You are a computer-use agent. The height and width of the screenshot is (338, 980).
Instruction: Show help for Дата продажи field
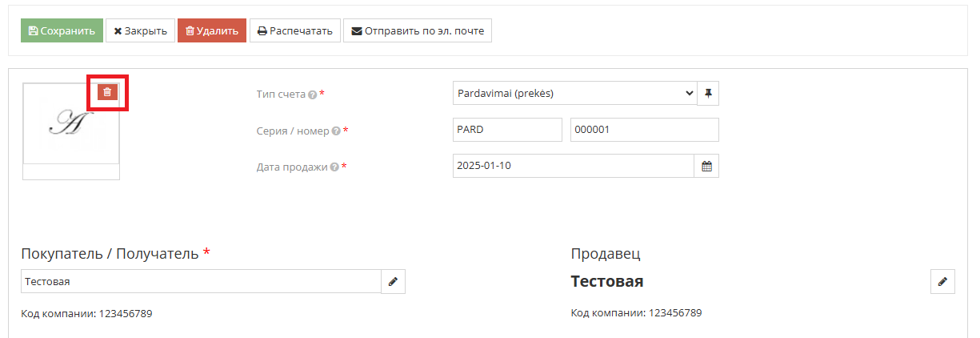[334, 167]
